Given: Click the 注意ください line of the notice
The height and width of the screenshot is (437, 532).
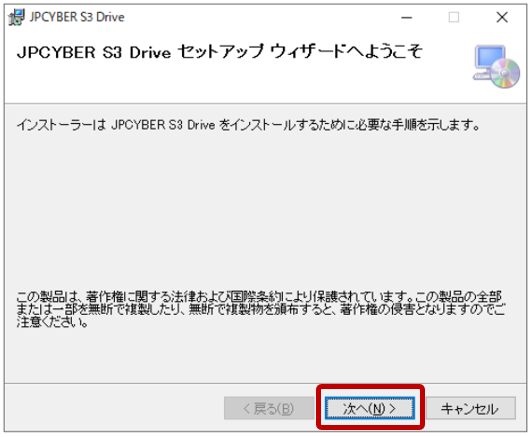Looking at the screenshot, I should [x=53, y=322].
